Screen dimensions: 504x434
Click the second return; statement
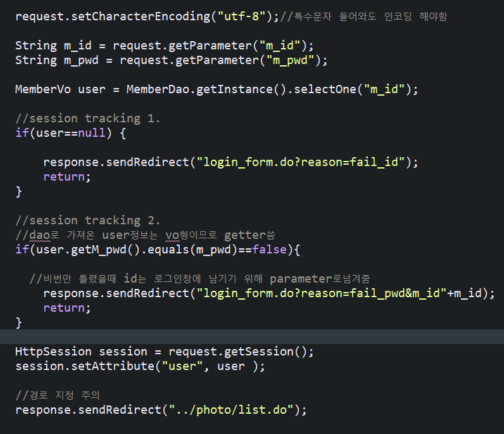[x=67, y=308]
